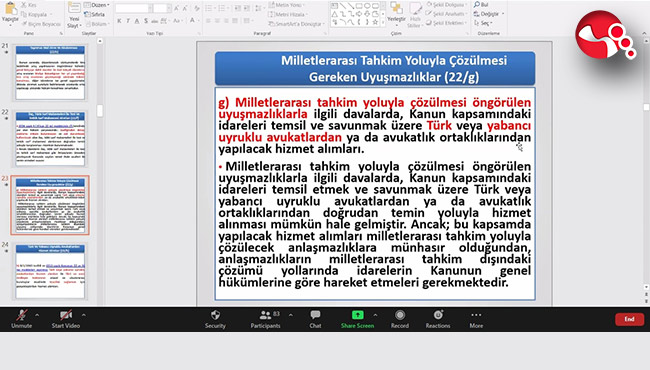Open the Participants panel

[x=266, y=319]
